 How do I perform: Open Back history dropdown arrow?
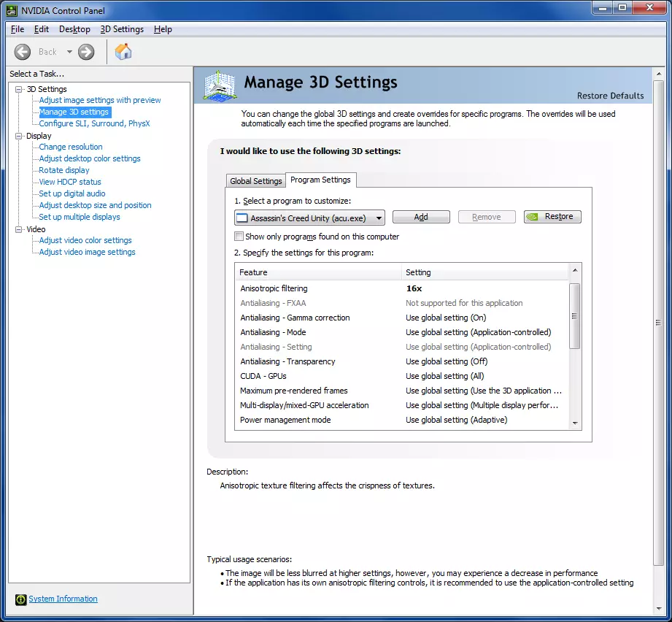point(69,52)
